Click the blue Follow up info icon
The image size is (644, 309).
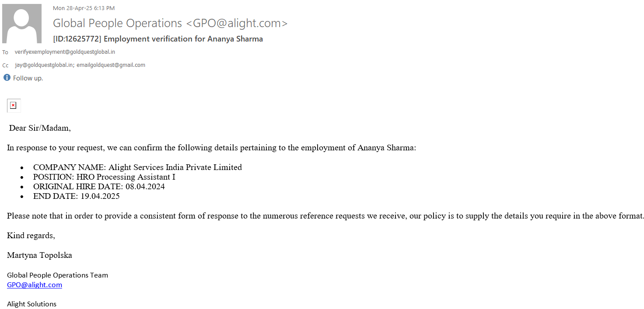click(7, 78)
